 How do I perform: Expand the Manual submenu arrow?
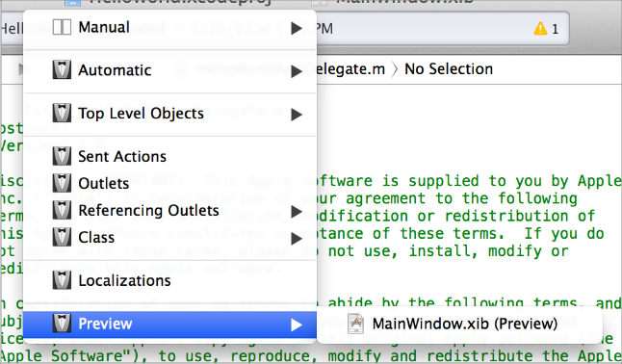point(296,28)
